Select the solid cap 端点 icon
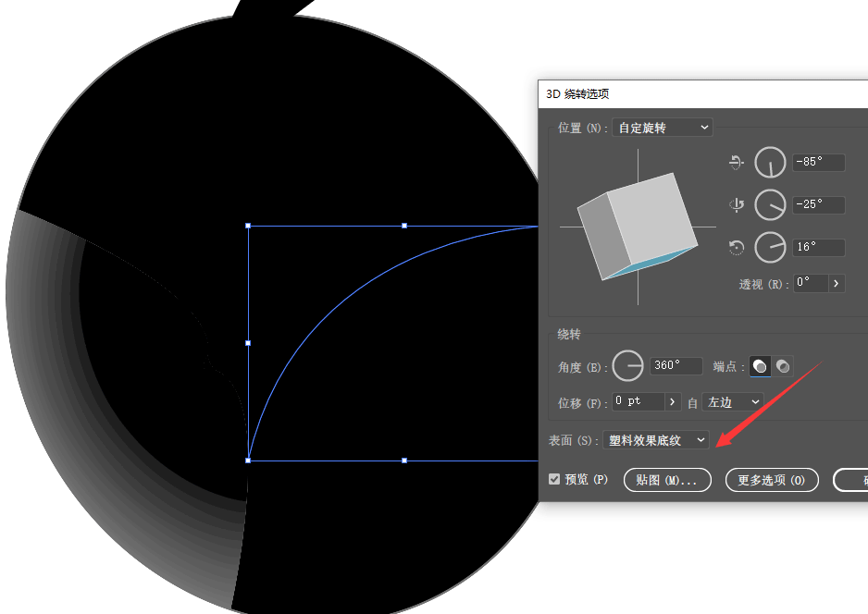This screenshot has width=868, height=614. [x=760, y=366]
